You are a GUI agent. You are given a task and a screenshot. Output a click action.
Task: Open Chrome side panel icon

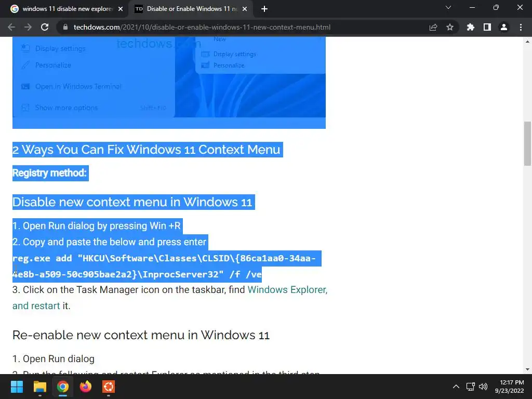[487, 27]
